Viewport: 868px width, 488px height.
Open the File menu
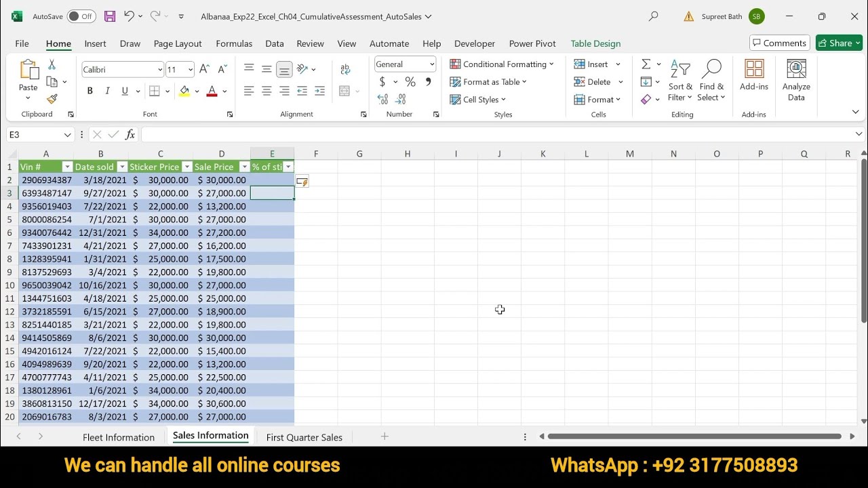[22, 43]
